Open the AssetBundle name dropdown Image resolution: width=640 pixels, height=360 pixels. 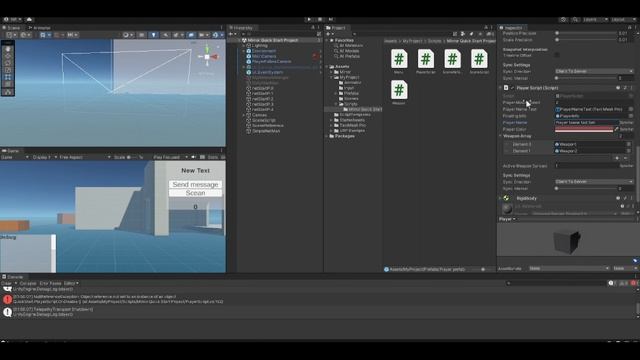pos(569,269)
